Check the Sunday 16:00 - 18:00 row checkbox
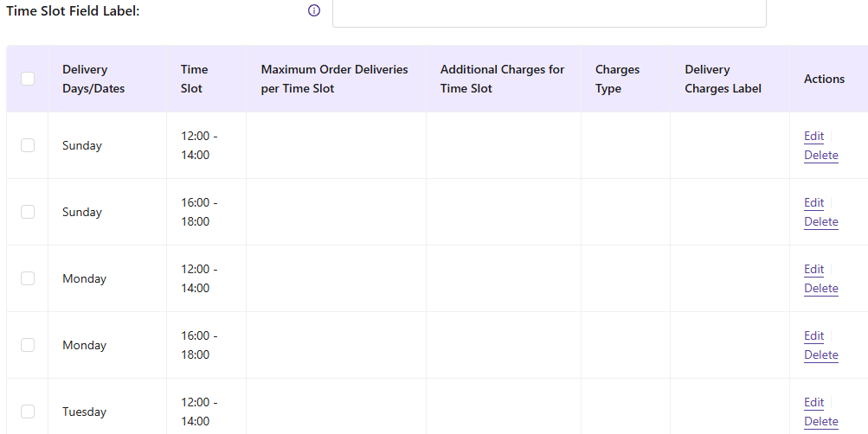Screen dimensions: 868x434 (x=28, y=212)
